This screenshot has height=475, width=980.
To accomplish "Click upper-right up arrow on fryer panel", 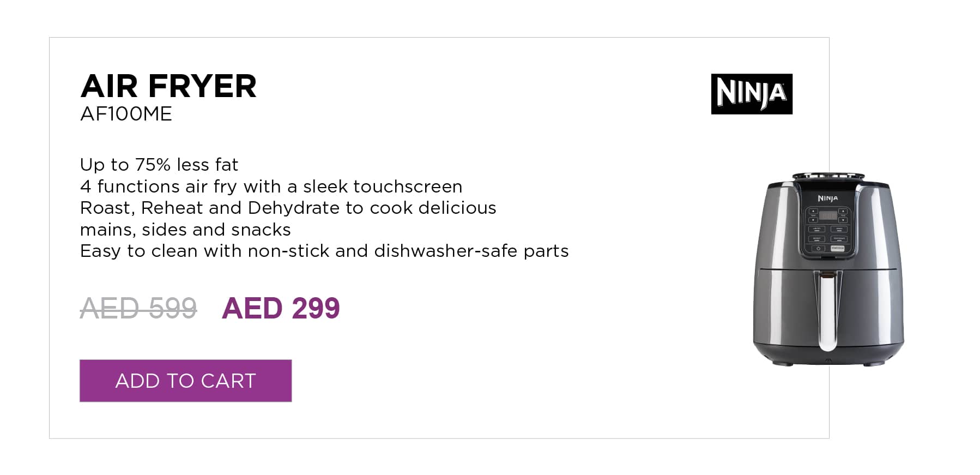I will 843,211.
